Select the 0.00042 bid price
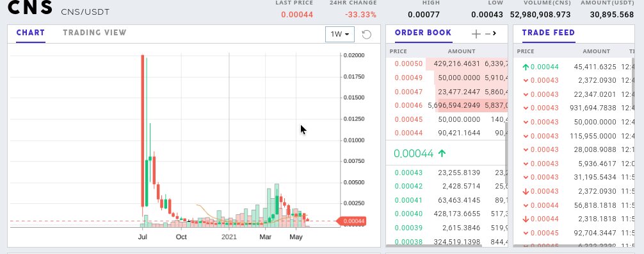 click(x=408, y=186)
